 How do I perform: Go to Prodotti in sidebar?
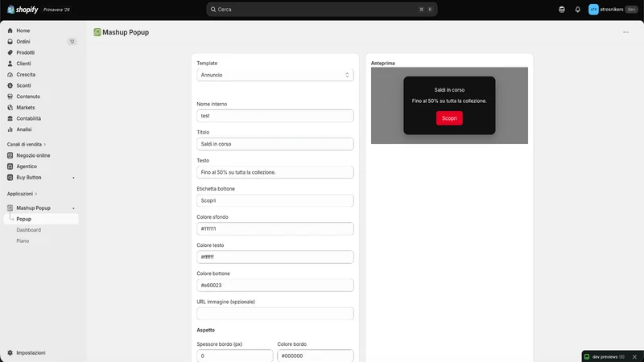tap(26, 52)
